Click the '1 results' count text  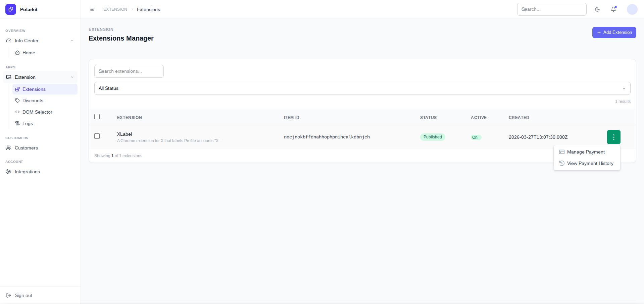click(623, 102)
